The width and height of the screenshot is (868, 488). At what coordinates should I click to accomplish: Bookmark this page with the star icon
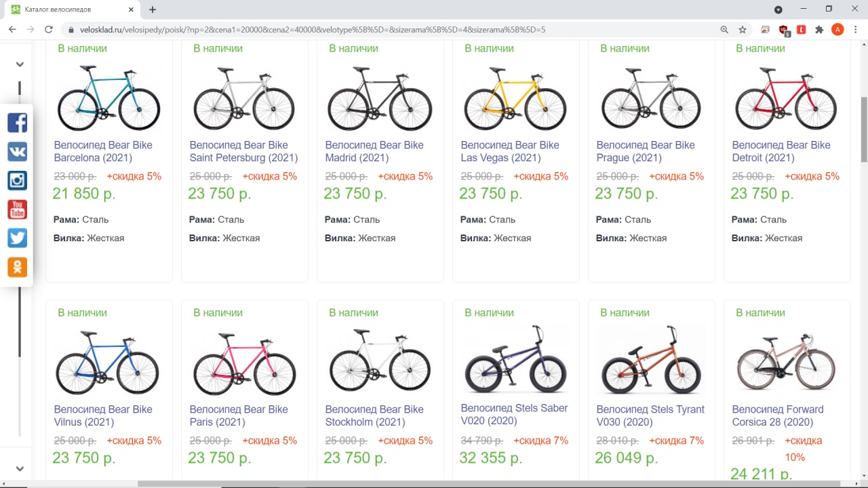(x=743, y=30)
